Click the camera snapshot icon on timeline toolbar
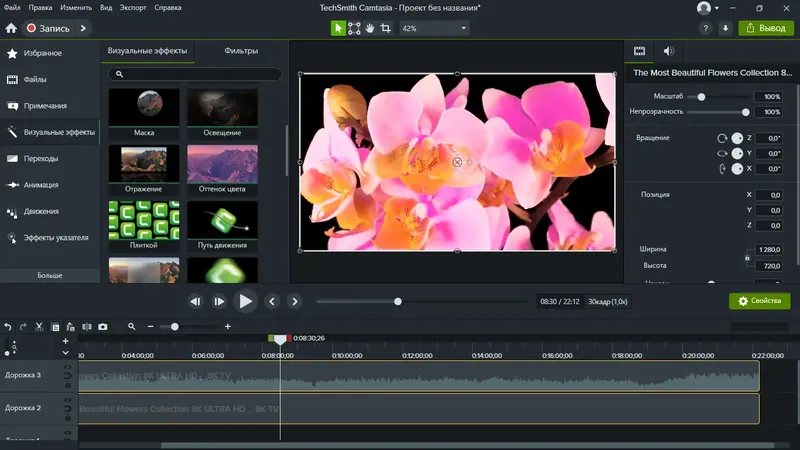The width and height of the screenshot is (800, 450). coord(102,326)
